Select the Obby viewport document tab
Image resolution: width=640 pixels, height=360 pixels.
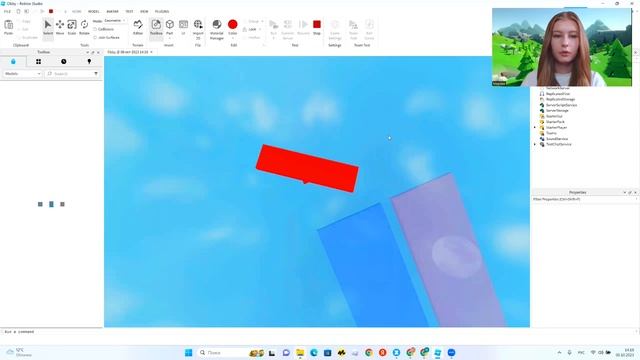(128, 52)
